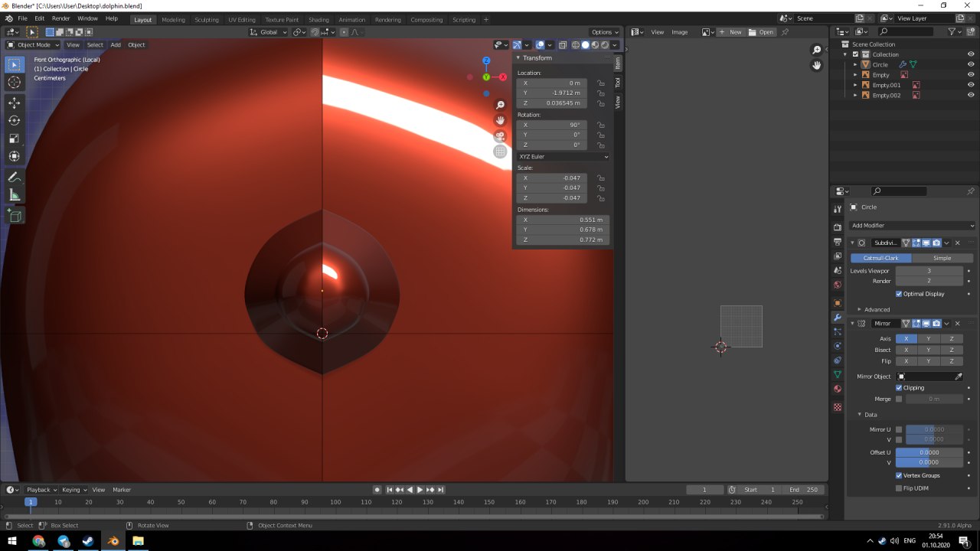Open the Add Modifier dropdown

pyautogui.click(x=913, y=226)
